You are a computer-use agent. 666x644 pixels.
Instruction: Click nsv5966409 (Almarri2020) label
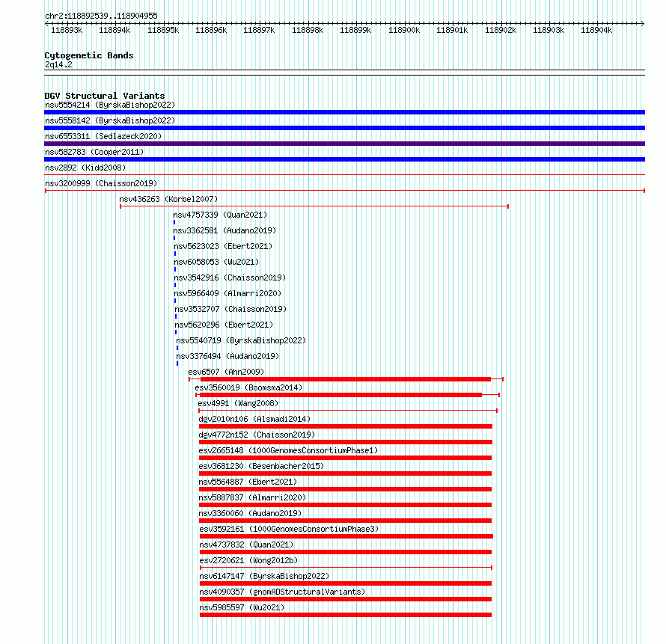[227, 293]
